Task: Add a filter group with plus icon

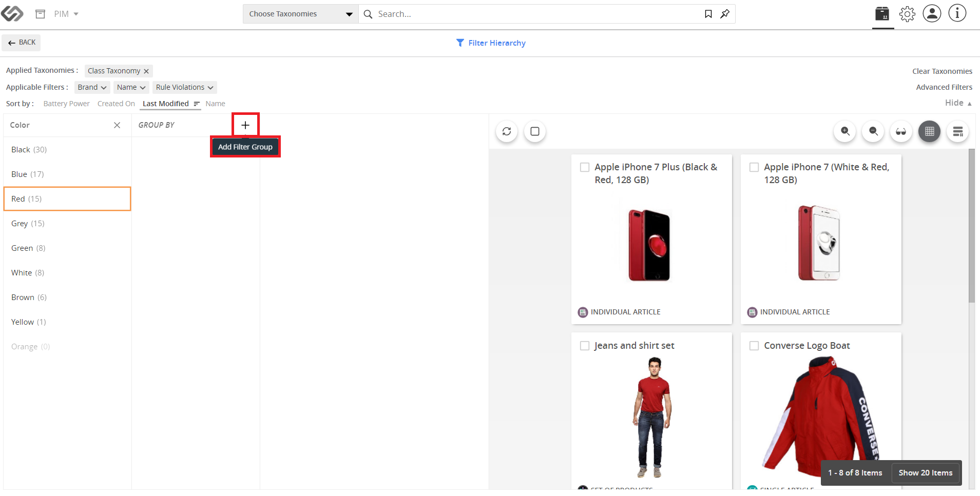Action: [x=245, y=125]
